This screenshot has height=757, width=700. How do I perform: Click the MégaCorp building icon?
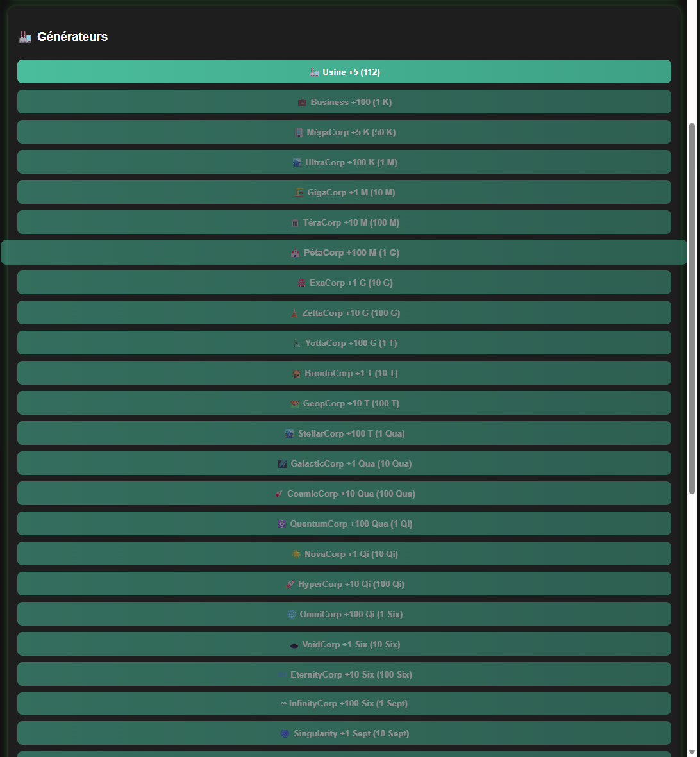[x=299, y=133]
